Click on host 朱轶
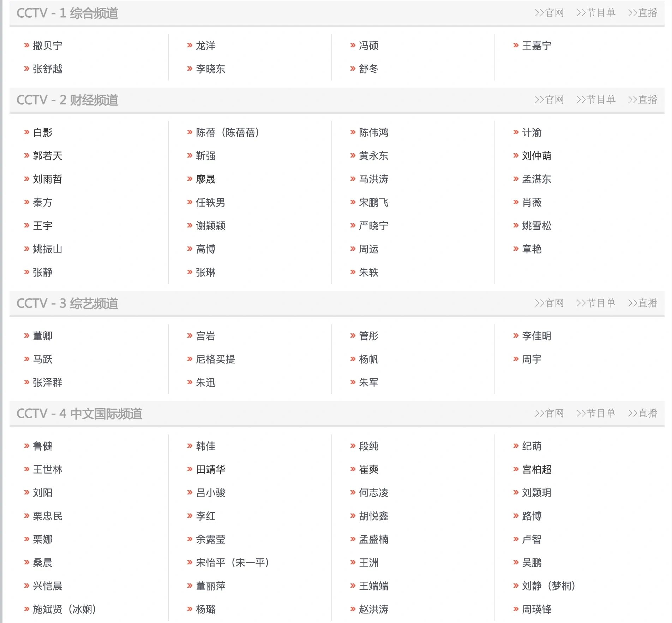Image resolution: width=672 pixels, height=623 pixels. 369,272
